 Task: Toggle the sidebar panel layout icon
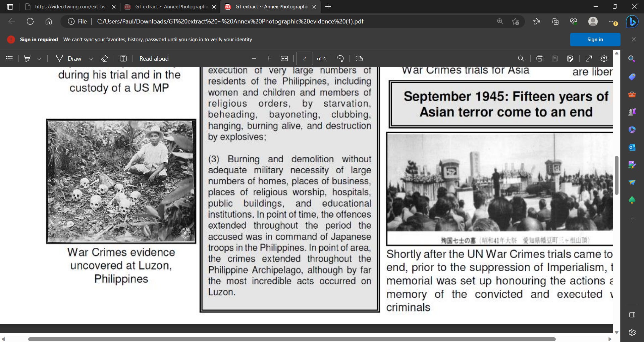coord(632,315)
